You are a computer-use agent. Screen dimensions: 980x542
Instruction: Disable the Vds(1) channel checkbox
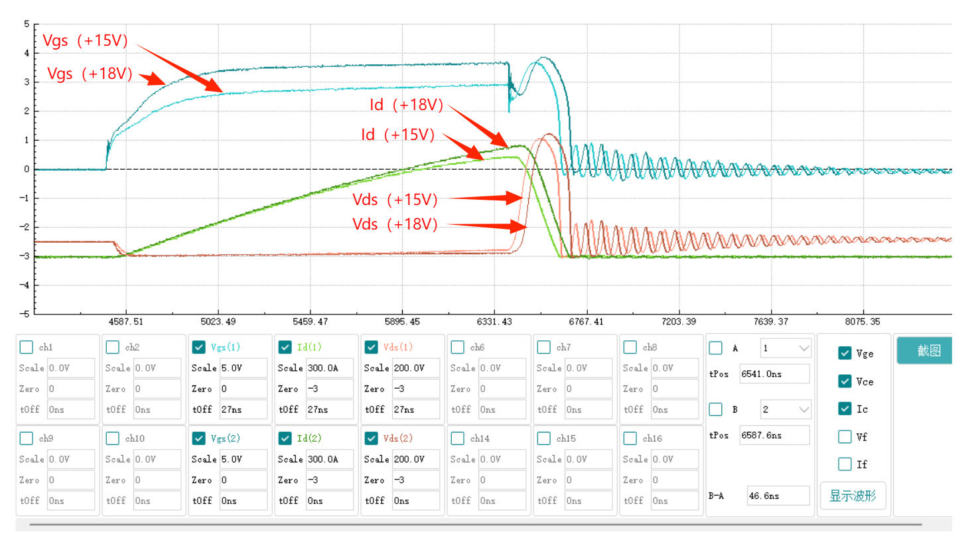point(371,347)
